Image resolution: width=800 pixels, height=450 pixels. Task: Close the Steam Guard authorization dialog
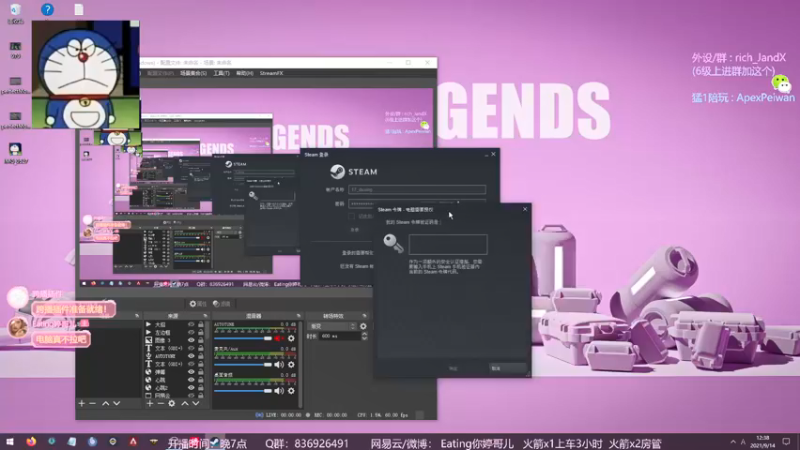click(x=525, y=209)
